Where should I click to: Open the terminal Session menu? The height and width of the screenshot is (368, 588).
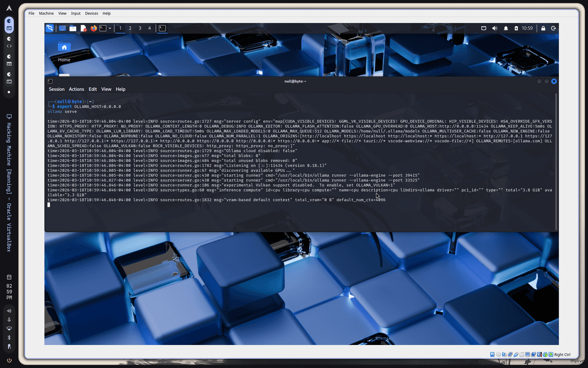pos(56,89)
